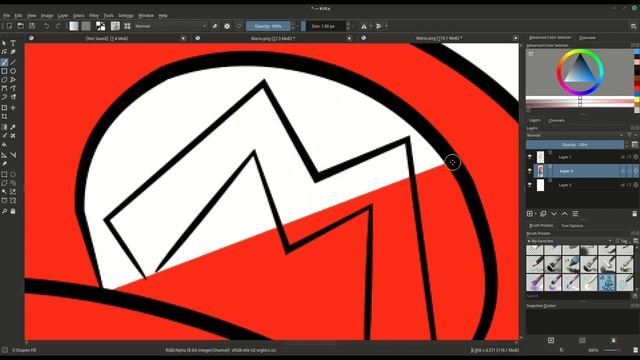Add a new paint layer
This screenshot has width=640, height=360.
(x=530, y=213)
